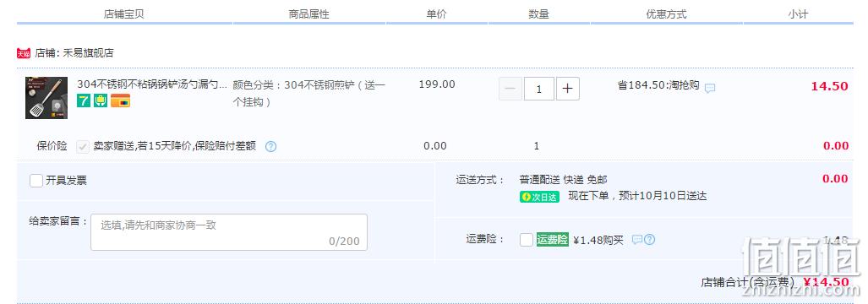Click the green 7-day return badge
The image size is (868, 304).
point(84,100)
